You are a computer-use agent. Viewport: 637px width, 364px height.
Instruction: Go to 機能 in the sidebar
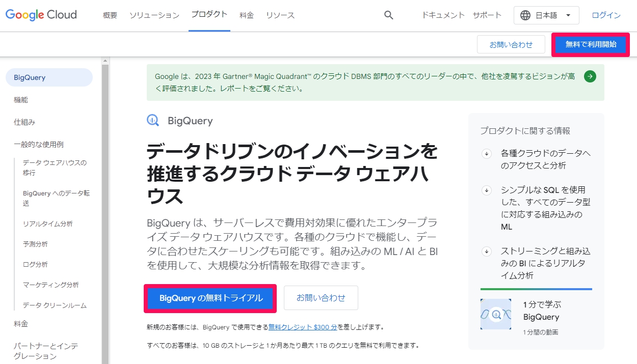click(x=21, y=100)
